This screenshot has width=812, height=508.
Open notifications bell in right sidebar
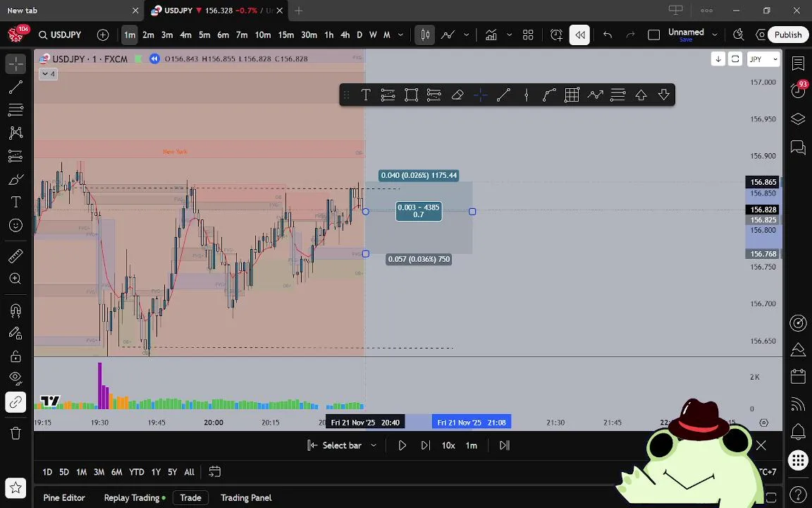[x=798, y=431]
